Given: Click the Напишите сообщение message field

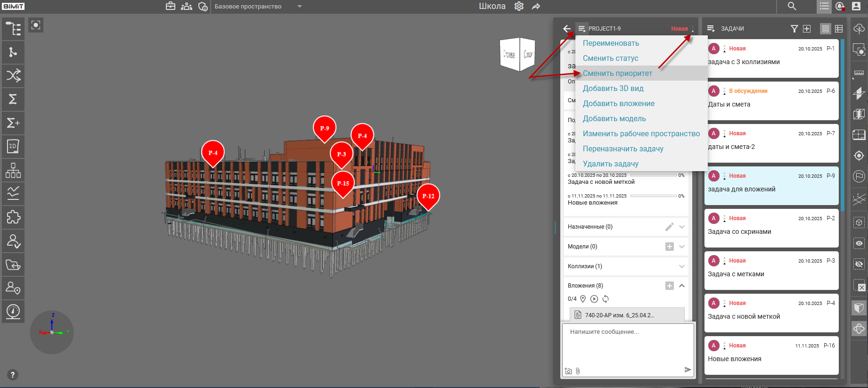Looking at the screenshot, I should [628, 344].
